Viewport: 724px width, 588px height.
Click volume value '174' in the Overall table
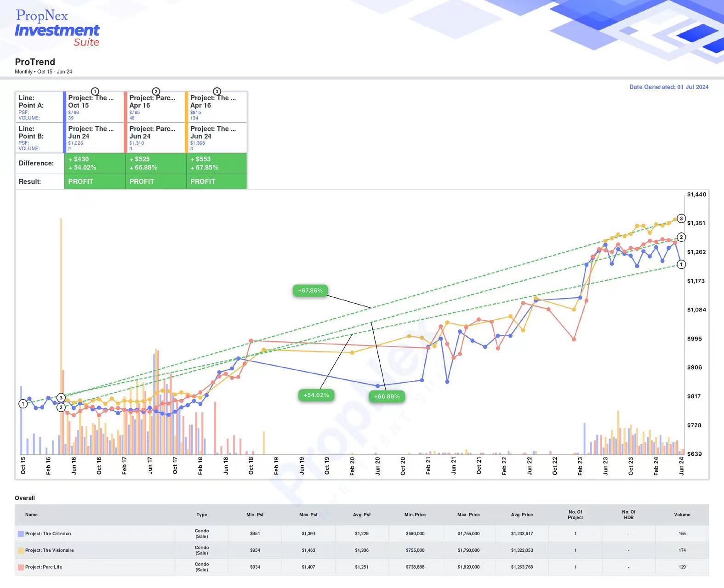pyautogui.click(x=682, y=550)
